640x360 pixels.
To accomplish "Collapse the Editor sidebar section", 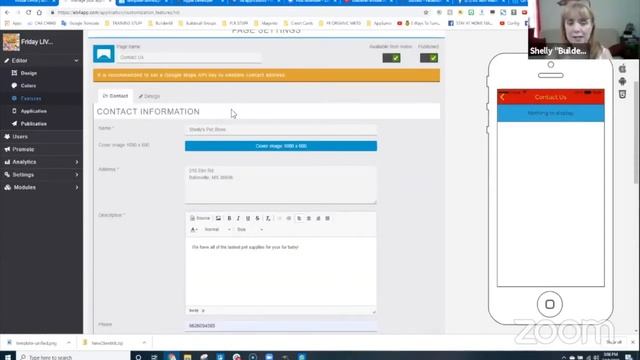I will click(x=76, y=60).
